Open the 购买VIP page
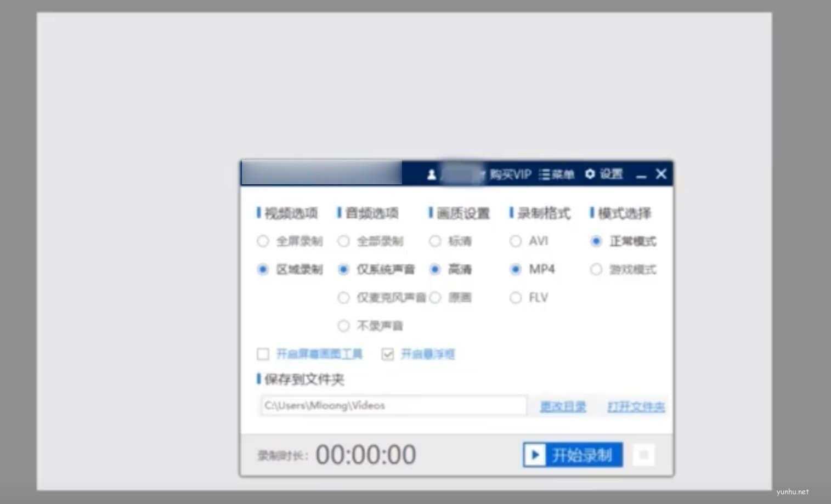This screenshot has height=504, width=831. click(510, 174)
